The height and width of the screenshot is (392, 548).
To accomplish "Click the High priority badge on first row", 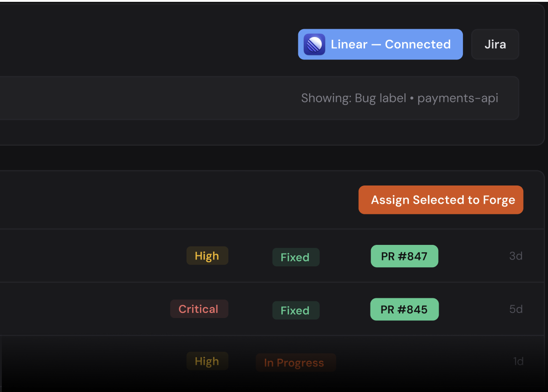I will click(207, 256).
